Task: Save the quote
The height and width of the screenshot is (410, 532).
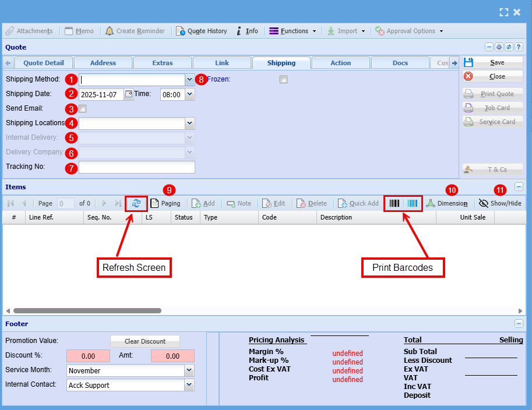Action: (x=492, y=62)
